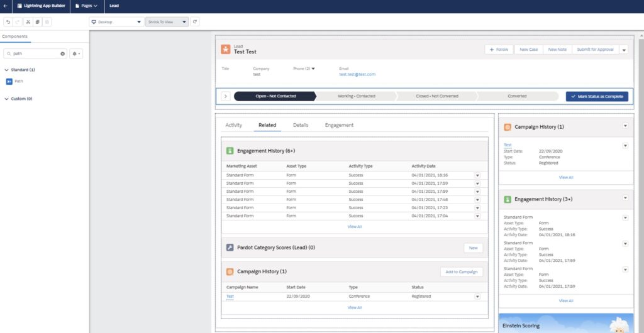
Task: Click the component search field
Action: point(35,54)
